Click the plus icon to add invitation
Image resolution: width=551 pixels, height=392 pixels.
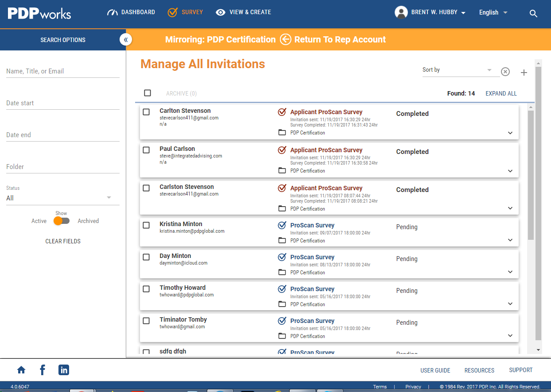[524, 73]
